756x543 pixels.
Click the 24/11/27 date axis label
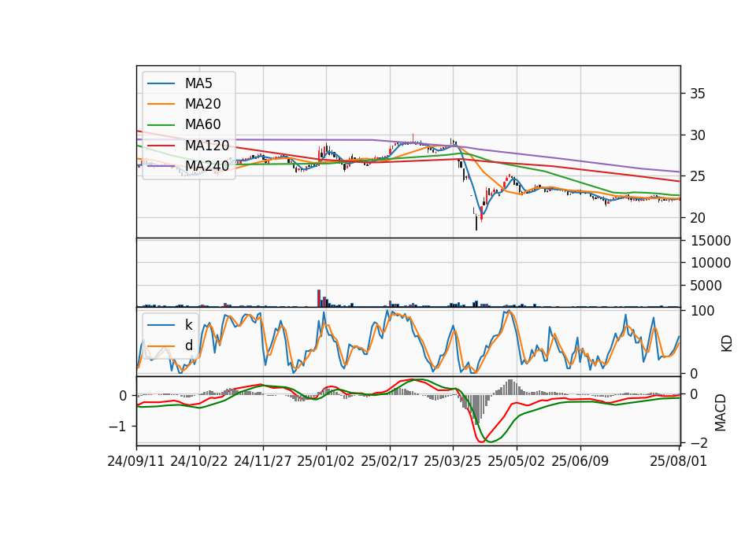click(263, 461)
